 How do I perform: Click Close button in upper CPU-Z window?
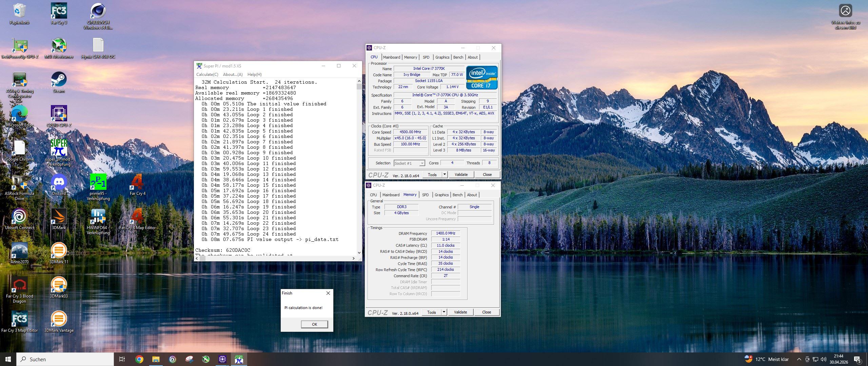pyautogui.click(x=487, y=175)
